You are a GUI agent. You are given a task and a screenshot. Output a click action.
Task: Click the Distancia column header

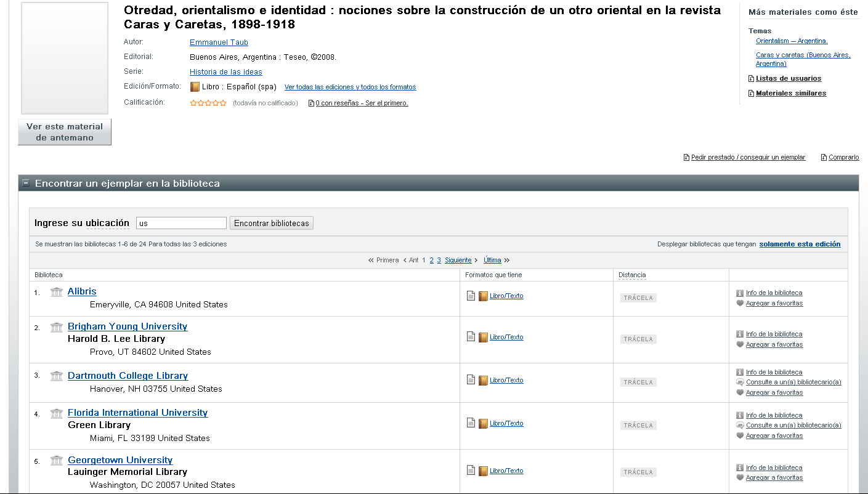pyautogui.click(x=632, y=275)
